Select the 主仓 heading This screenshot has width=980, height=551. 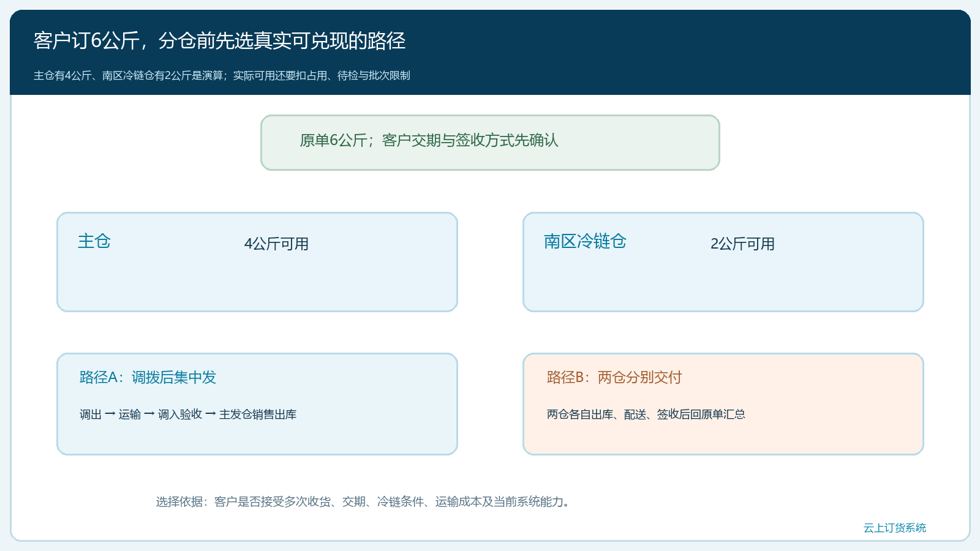[94, 241]
